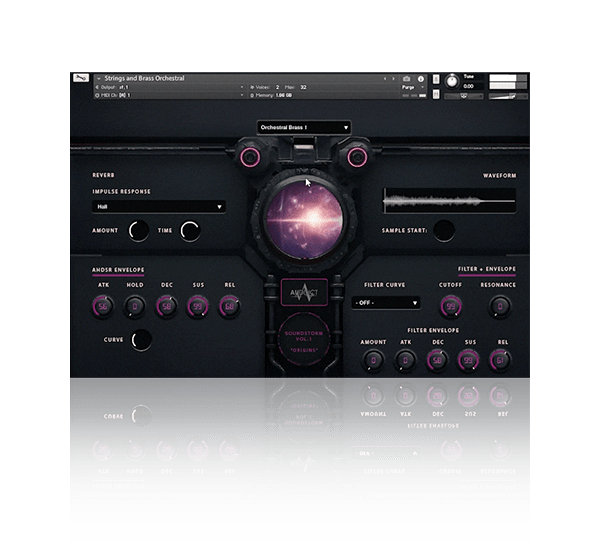Open instrument info via the i icon

coord(421,79)
